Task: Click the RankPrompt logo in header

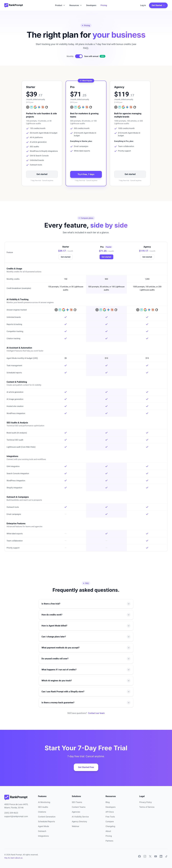Action: pyautogui.click(x=14, y=5)
